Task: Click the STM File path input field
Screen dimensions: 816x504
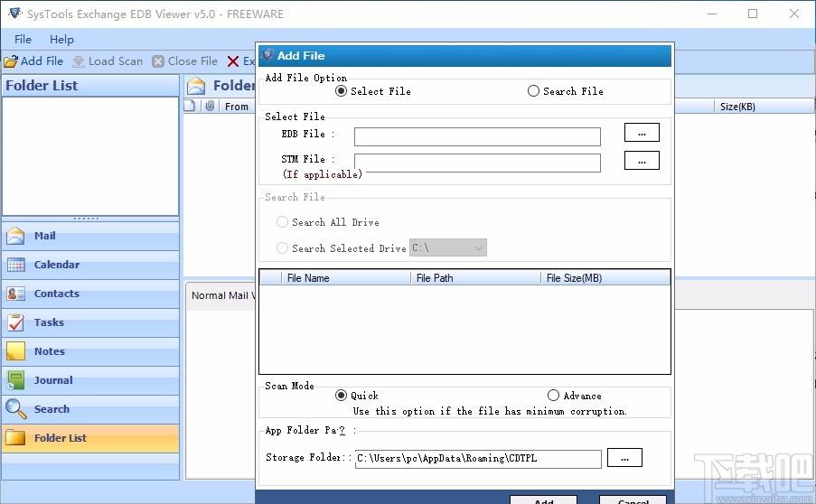Action: point(477,163)
